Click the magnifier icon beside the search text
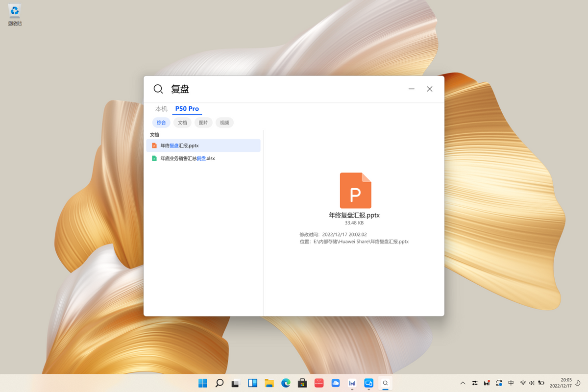588x392 pixels. (x=158, y=89)
